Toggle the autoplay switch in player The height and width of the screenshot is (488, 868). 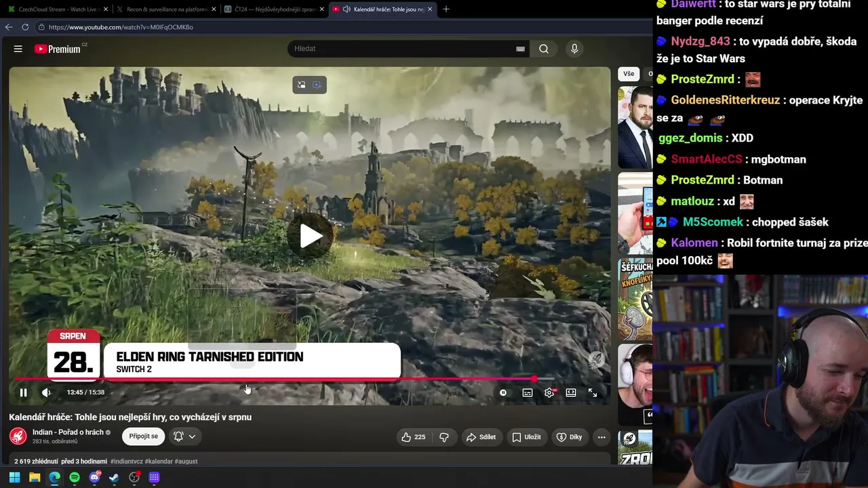[503, 392]
